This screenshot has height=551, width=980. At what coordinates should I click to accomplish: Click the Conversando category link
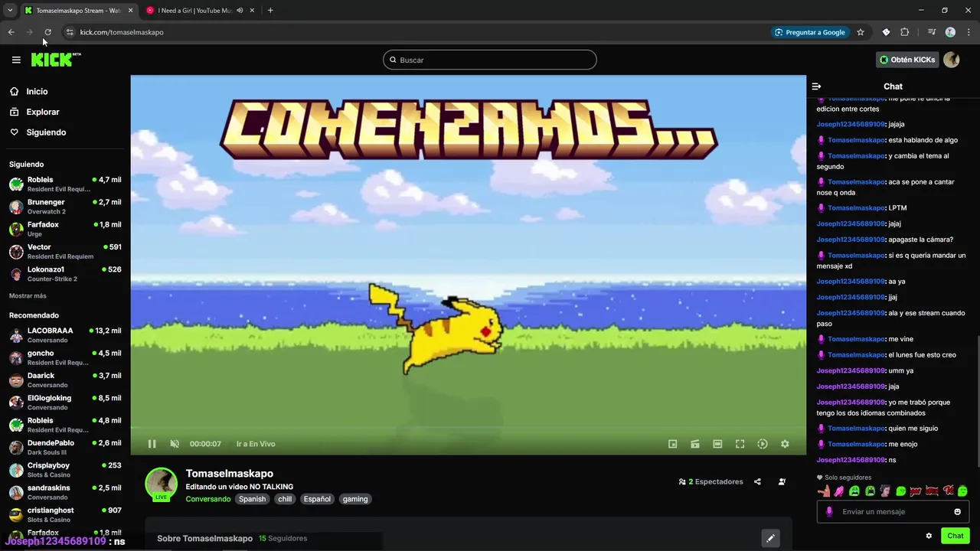pyautogui.click(x=208, y=499)
